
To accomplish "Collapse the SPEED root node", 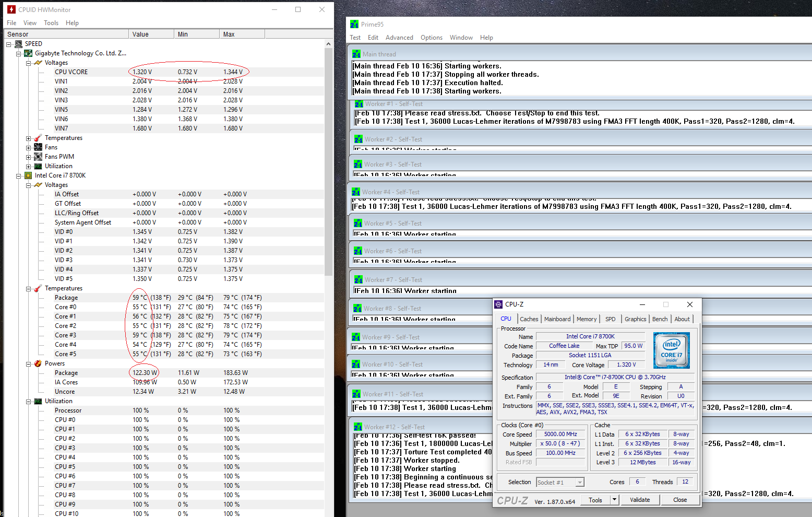I will pos(9,44).
